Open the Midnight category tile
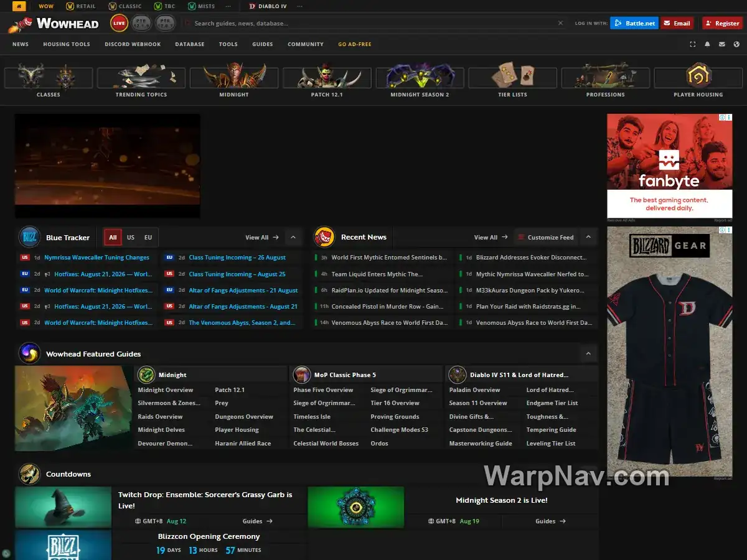 [x=234, y=80]
